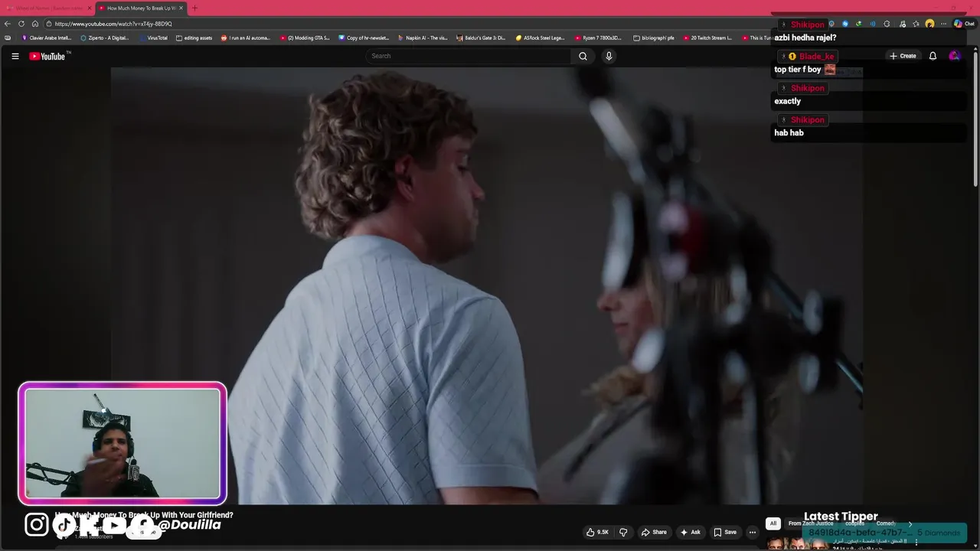Click the YouTube search magnifier button

[583, 56]
